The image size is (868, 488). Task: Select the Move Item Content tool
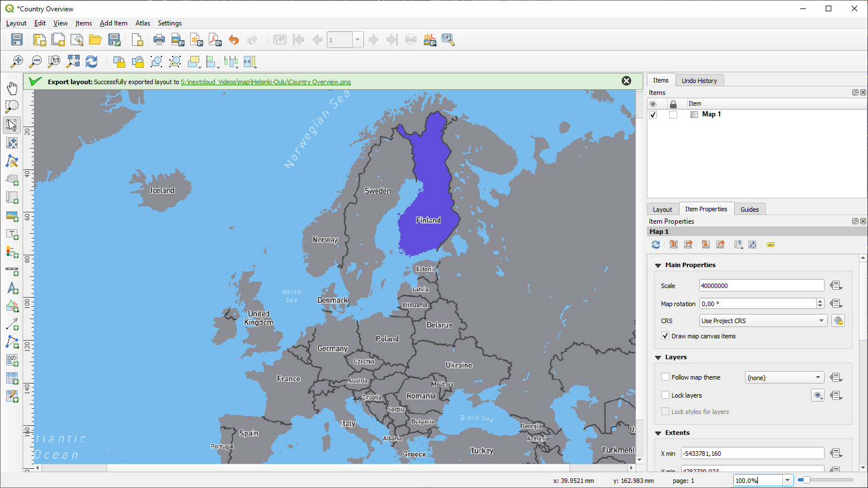click(12, 143)
